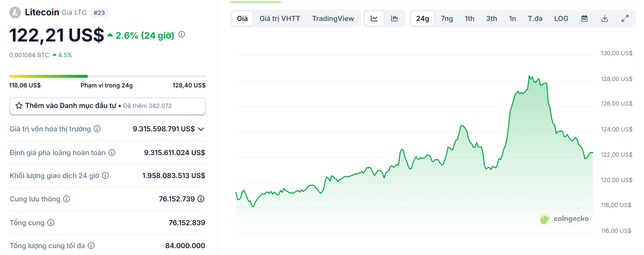644x255 pixels.
Task: Click the 118,06 US$ range low value
Action: [25, 85]
